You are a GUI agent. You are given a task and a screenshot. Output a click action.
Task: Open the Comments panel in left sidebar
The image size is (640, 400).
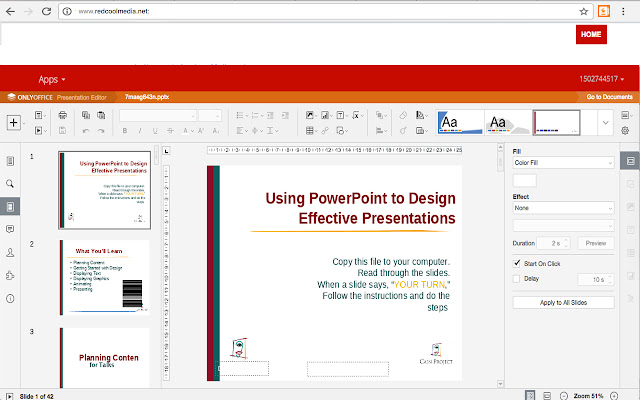10,229
